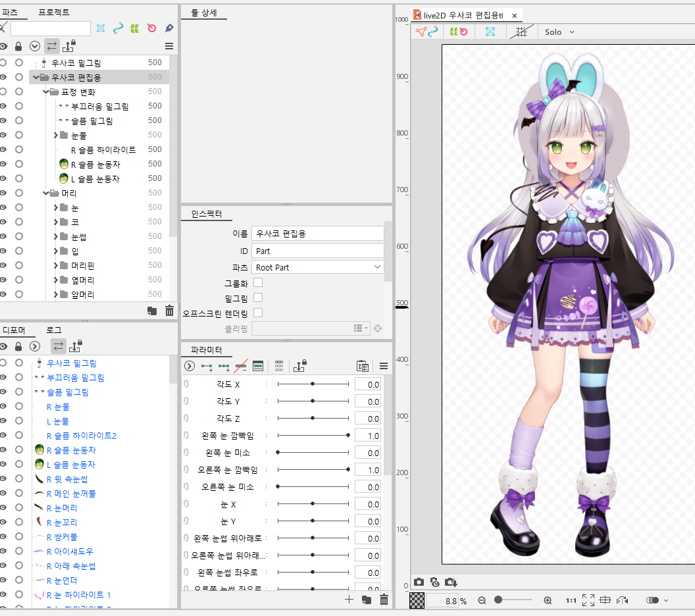The image size is (695, 616).
Task: Enable 오프스크린 렌더링 checkbox
Action: click(258, 313)
